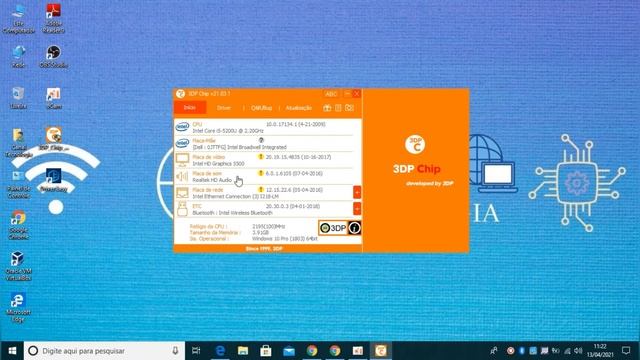Expand the Placa de rede device list

click(x=357, y=192)
